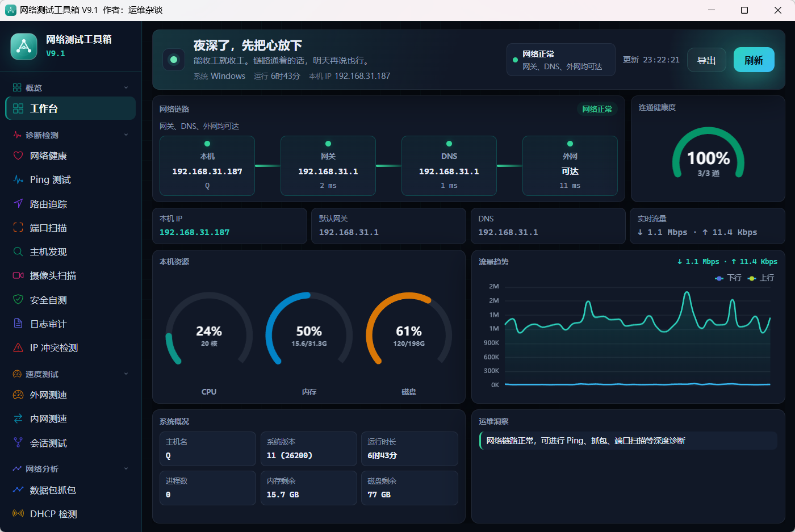Click the 系统版本 11 (26200) card
The height and width of the screenshot is (532, 795).
(309, 449)
